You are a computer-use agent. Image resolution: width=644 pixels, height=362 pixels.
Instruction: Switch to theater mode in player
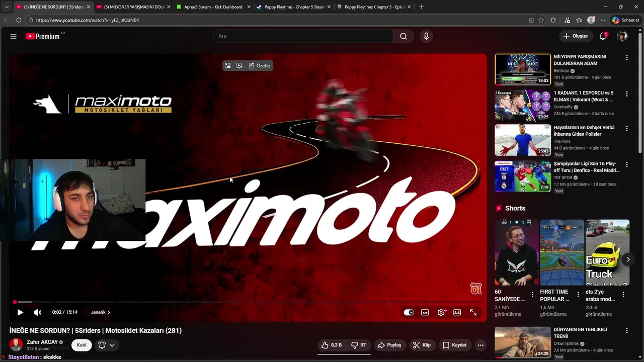point(457,312)
